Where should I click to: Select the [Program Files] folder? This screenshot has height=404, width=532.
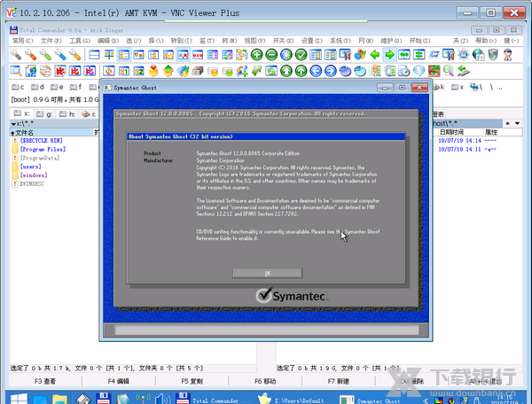[x=43, y=149]
